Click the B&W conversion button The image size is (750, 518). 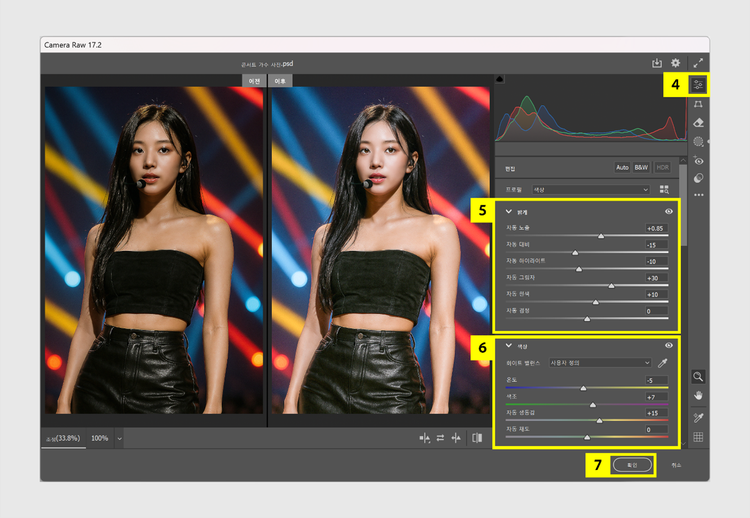pyautogui.click(x=641, y=167)
